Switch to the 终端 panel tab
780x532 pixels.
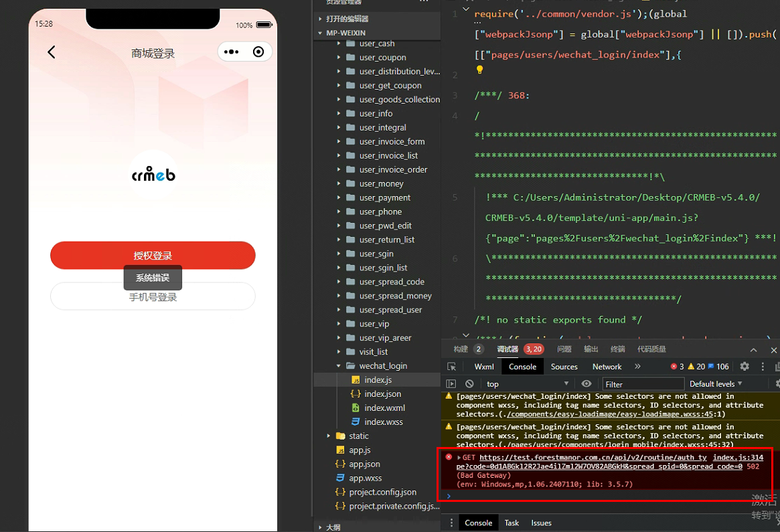pyautogui.click(x=618, y=349)
